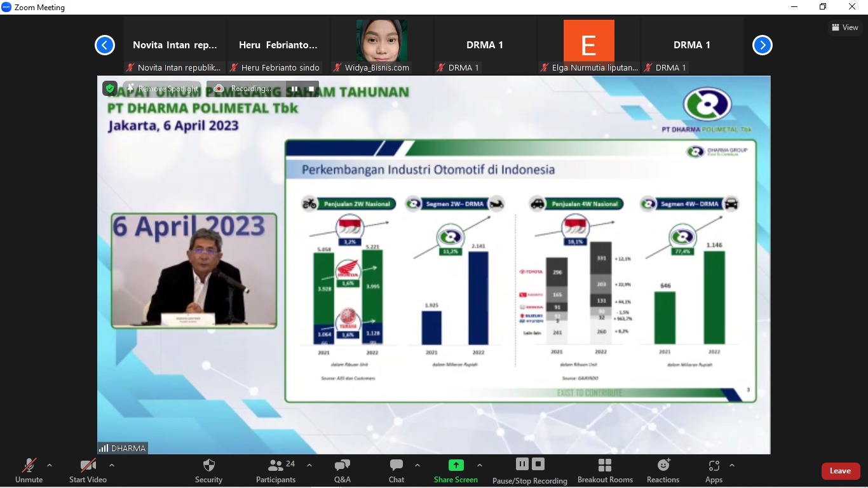Leave the meeting
This screenshot has width=868, height=488.
(840, 471)
